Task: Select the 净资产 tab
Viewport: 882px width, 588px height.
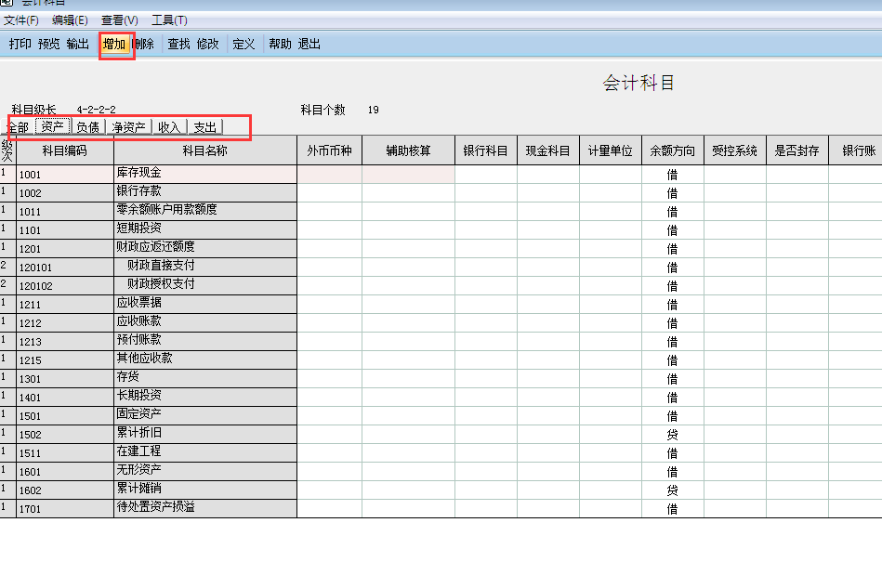Action: tap(129, 127)
